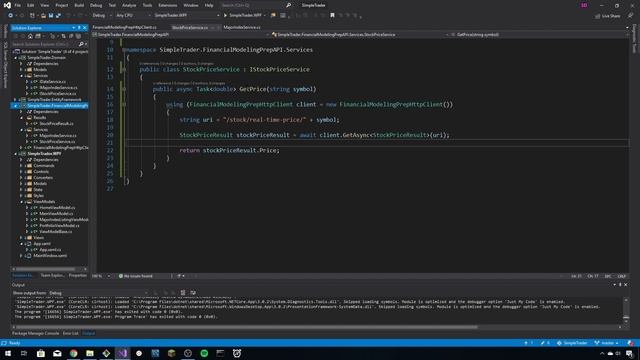Open the Package Manager Console tab
The width and height of the screenshot is (640, 360).
(36, 333)
